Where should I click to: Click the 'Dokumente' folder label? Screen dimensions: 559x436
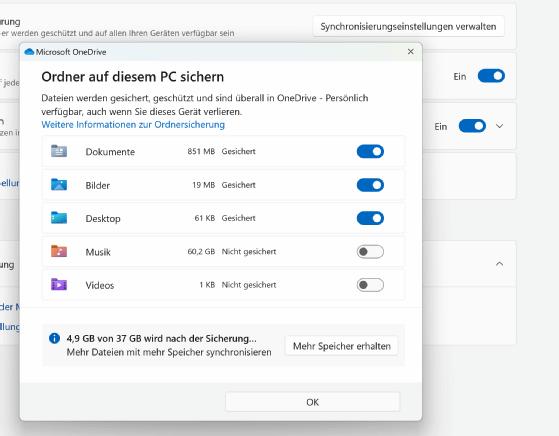pyautogui.click(x=110, y=152)
